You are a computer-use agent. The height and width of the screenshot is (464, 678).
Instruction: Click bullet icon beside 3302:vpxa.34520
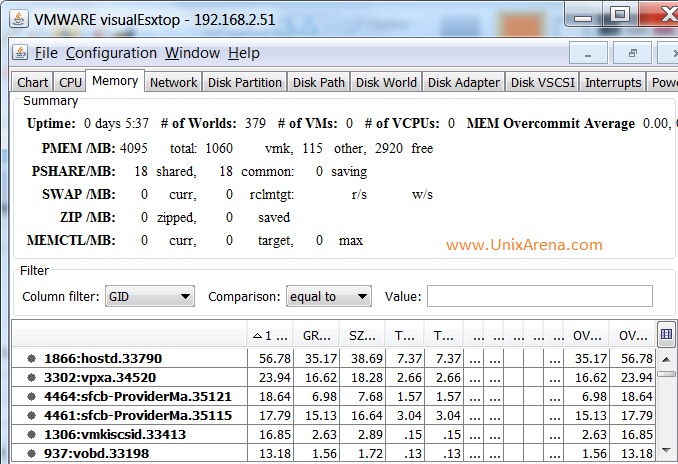(31, 378)
